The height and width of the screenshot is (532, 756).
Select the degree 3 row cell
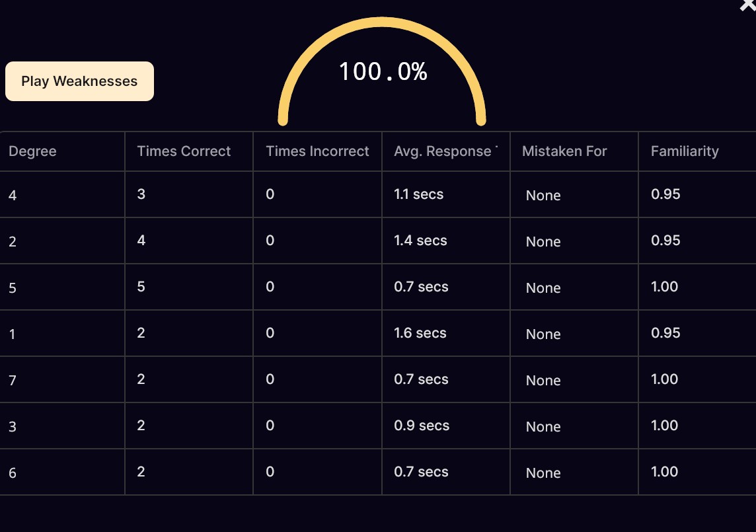point(62,426)
